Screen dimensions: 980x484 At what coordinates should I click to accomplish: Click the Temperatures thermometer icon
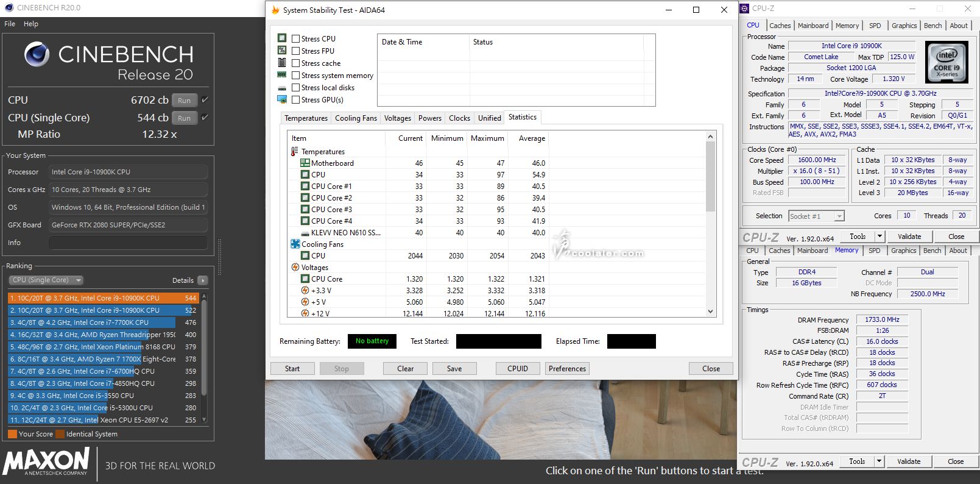pos(295,151)
